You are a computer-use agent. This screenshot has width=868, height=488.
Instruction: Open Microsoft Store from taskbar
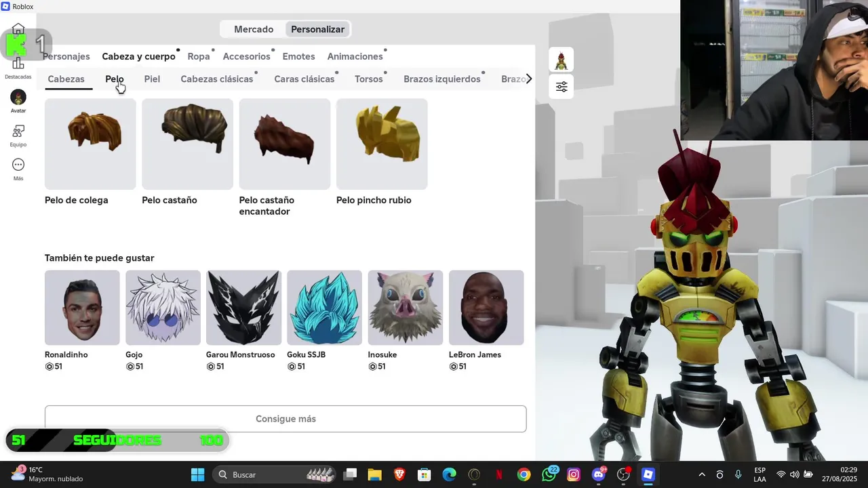pyautogui.click(x=425, y=474)
